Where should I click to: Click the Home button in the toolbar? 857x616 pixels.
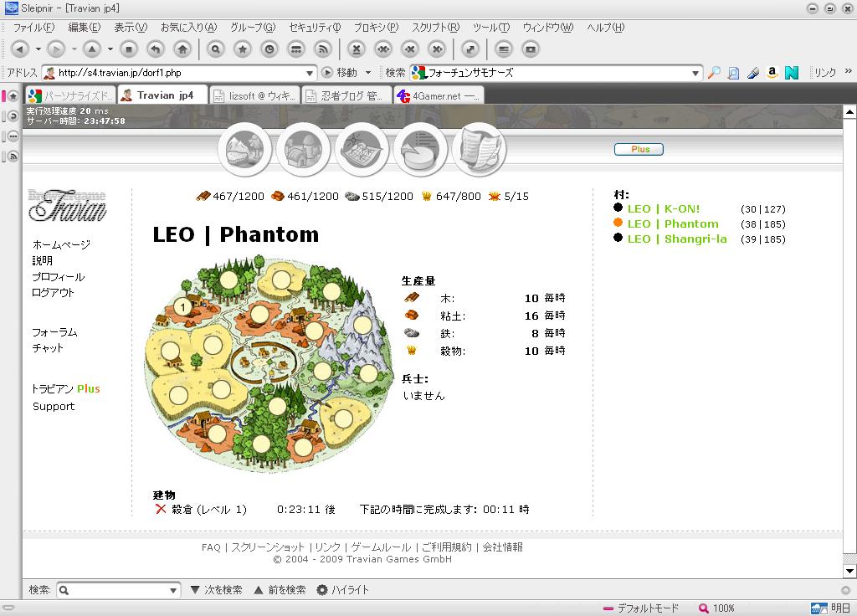coord(182,49)
